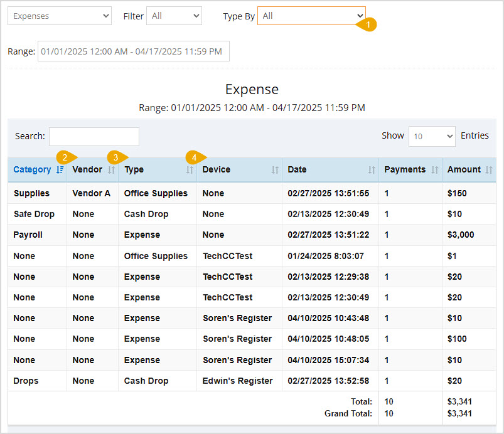Click inside the Search input field

click(94, 136)
